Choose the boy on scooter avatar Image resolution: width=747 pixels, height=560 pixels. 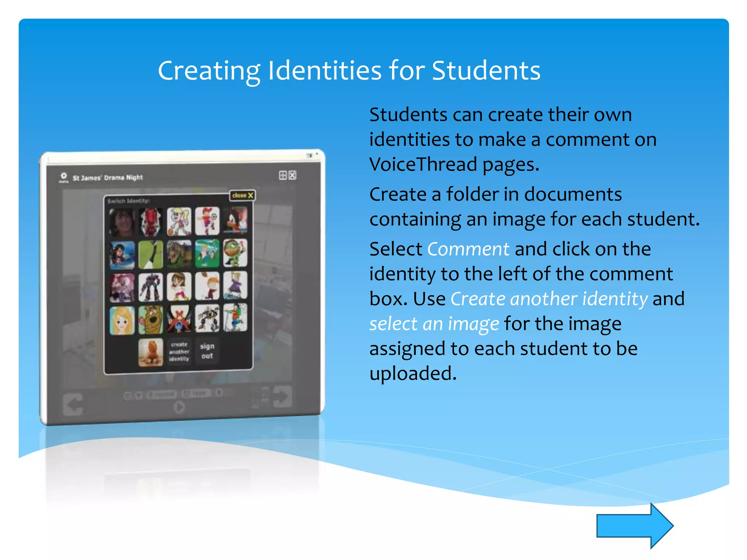(x=235, y=318)
